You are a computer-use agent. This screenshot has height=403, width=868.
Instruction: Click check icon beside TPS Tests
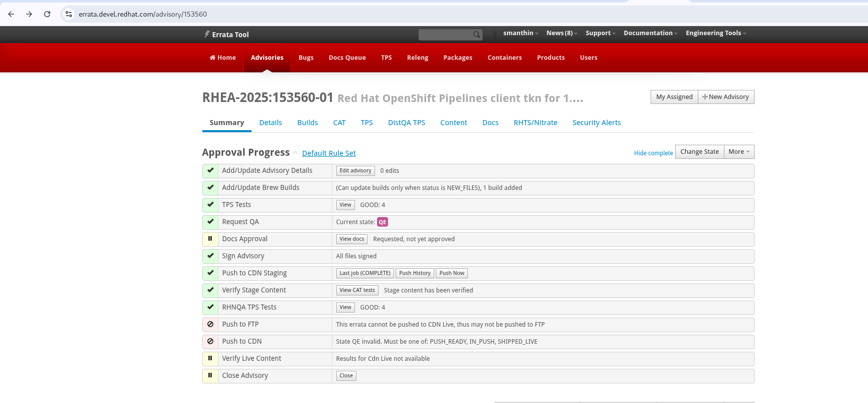point(210,205)
